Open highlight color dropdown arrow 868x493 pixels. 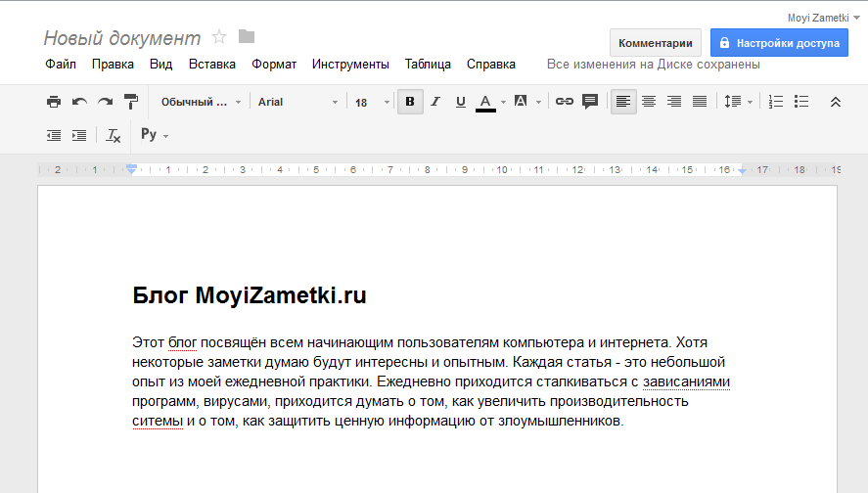538,103
